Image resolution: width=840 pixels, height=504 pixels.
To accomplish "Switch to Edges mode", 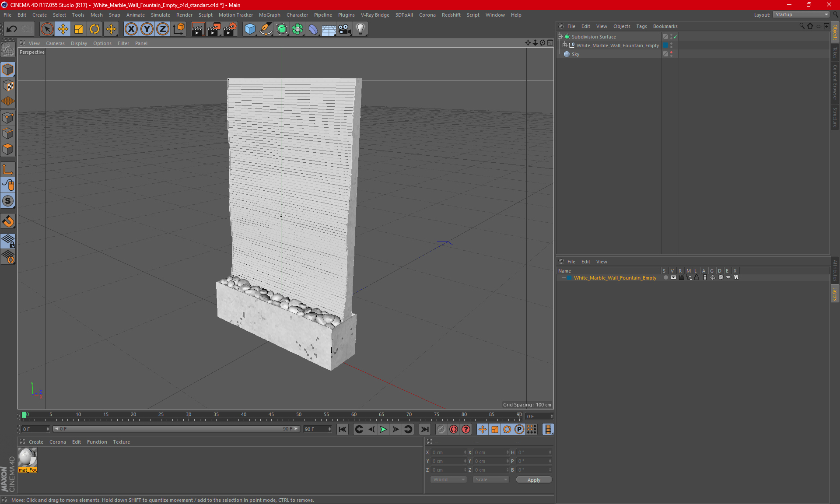I will pos(8,133).
